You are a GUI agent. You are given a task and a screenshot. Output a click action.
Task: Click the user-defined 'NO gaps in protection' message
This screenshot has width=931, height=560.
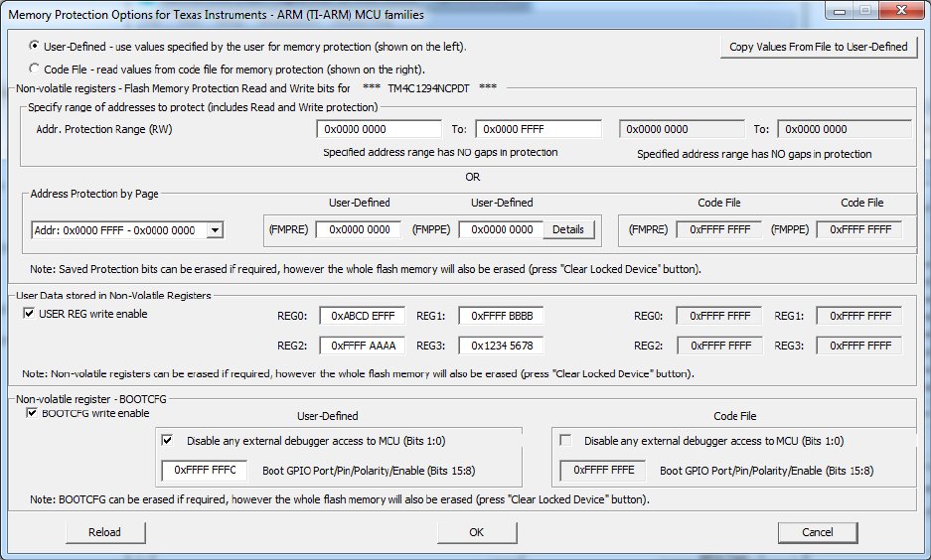pyautogui.click(x=440, y=153)
